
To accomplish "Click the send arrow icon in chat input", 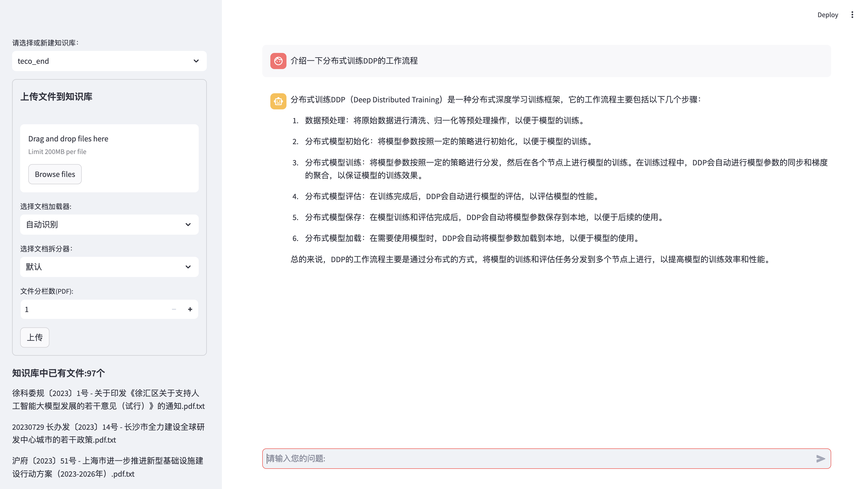I will pos(821,459).
